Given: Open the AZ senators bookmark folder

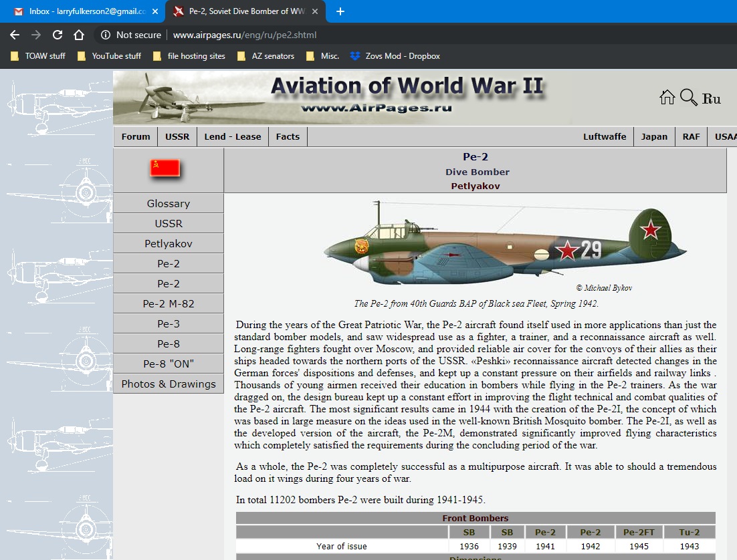Looking at the screenshot, I should point(266,56).
